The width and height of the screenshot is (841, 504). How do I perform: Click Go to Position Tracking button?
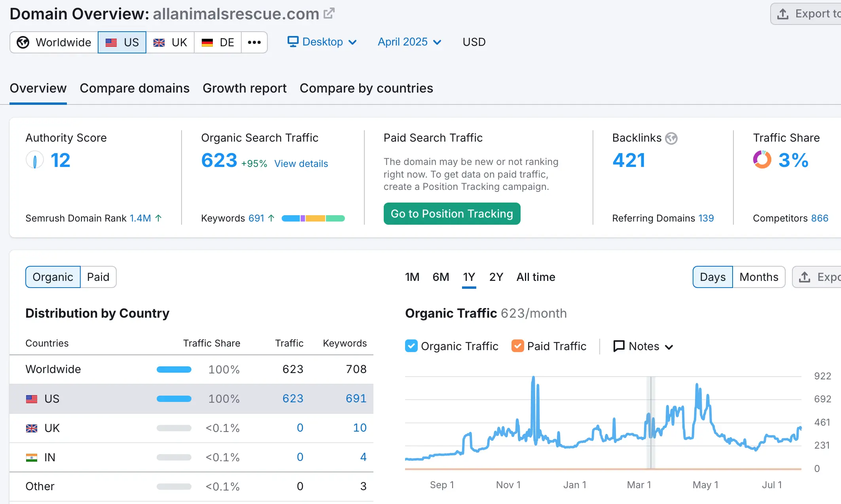(x=452, y=214)
